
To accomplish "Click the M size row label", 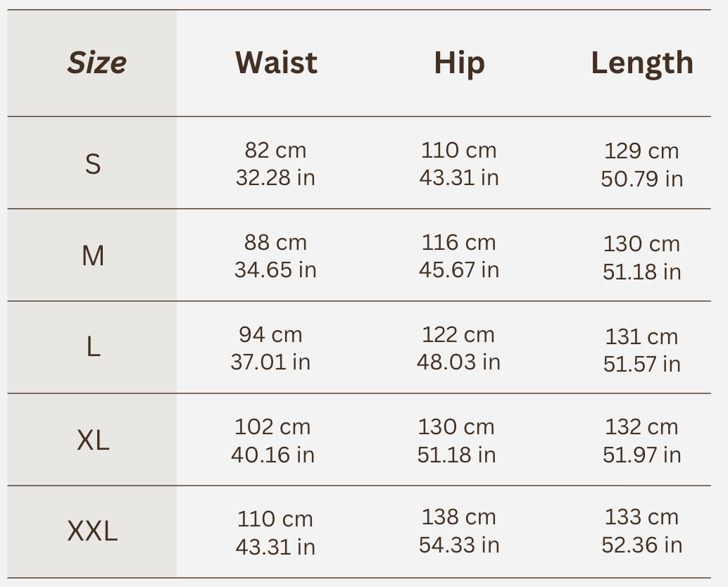I will click(93, 256).
